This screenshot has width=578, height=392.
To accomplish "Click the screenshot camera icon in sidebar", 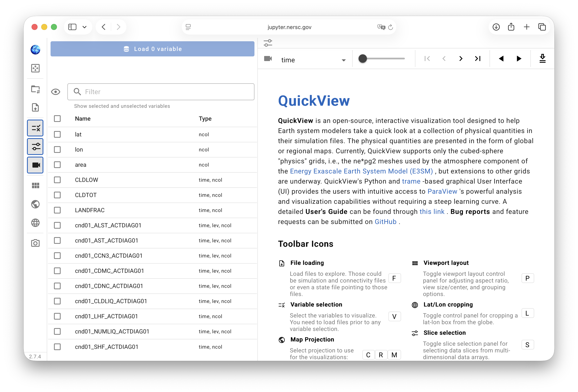I will 35,243.
